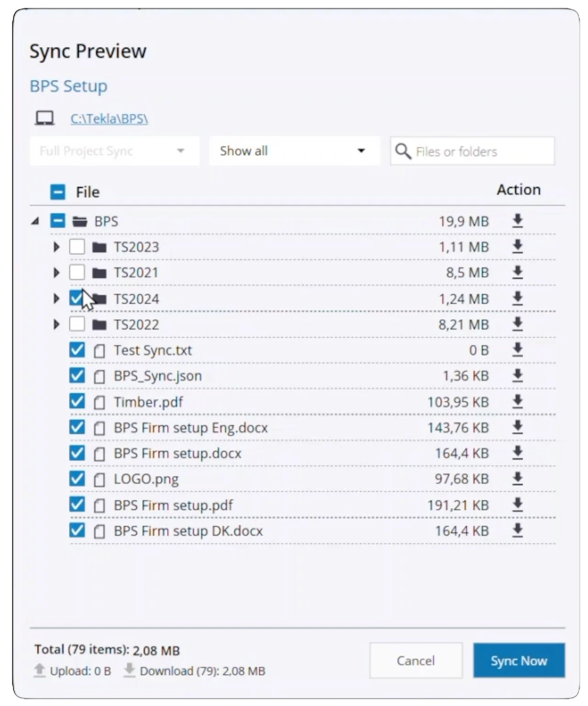Uncheck the BPS_Sync.json checkbox
This screenshot has height=706, width=588.
[x=77, y=375]
